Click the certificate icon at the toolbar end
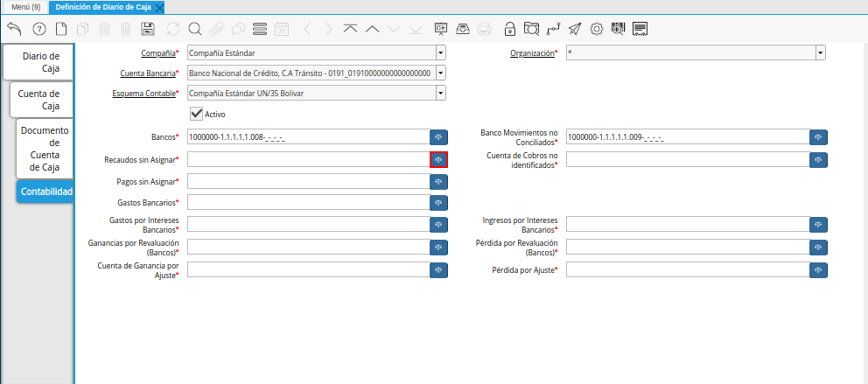The image size is (868, 384). (x=640, y=29)
